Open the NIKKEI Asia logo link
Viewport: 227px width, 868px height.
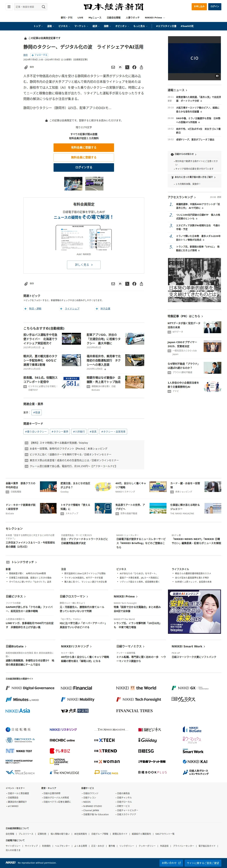tap(18, 711)
